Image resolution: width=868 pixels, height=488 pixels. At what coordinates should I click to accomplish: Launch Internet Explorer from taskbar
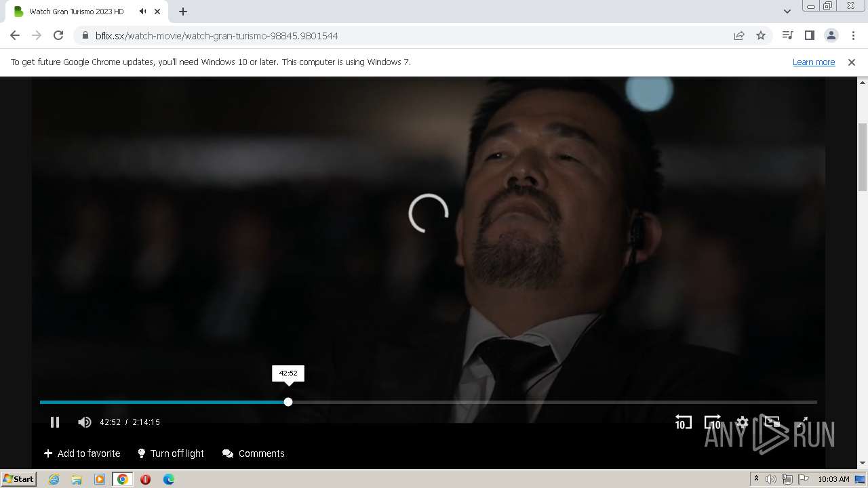click(x=54, y=479)
